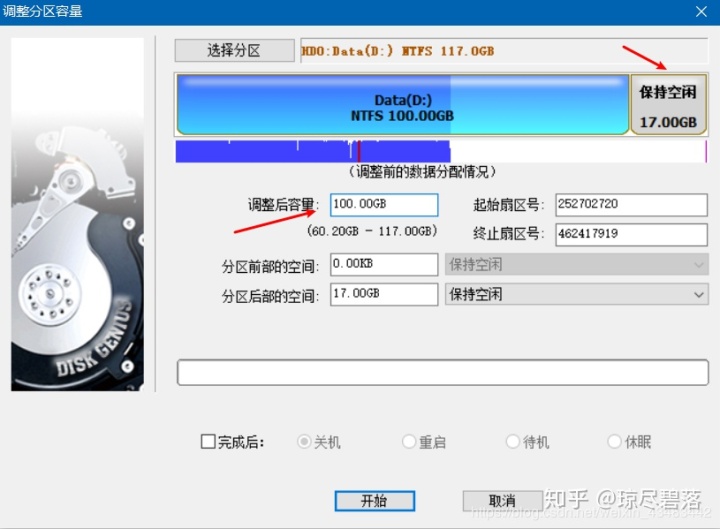The width and height of the screenshot is (720, 529).
Task: Click the blue data allocation map bar
Action: 313,152
